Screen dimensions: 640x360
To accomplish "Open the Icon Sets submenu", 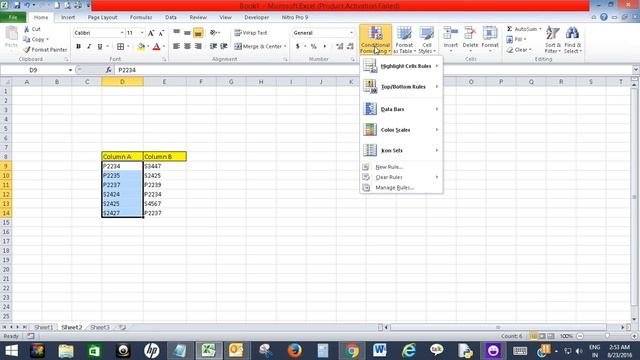I will pos(401,150).
